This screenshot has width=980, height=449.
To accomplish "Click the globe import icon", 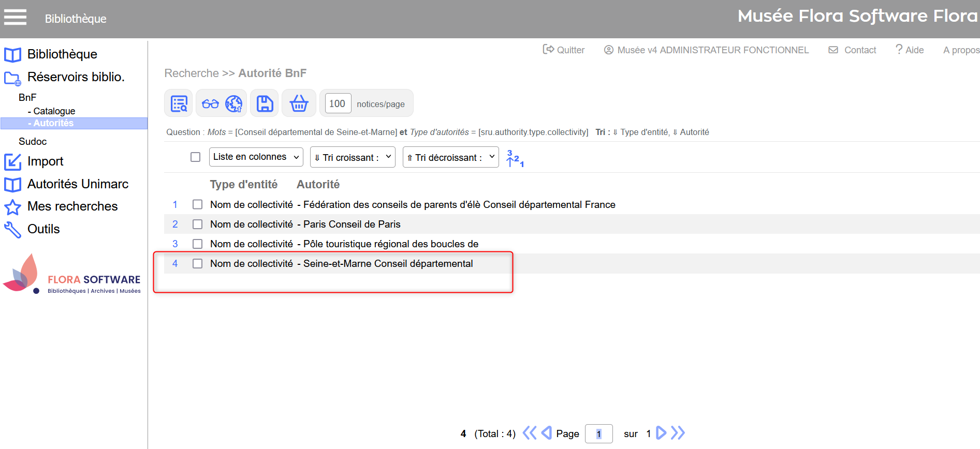I will pos(234,103).
